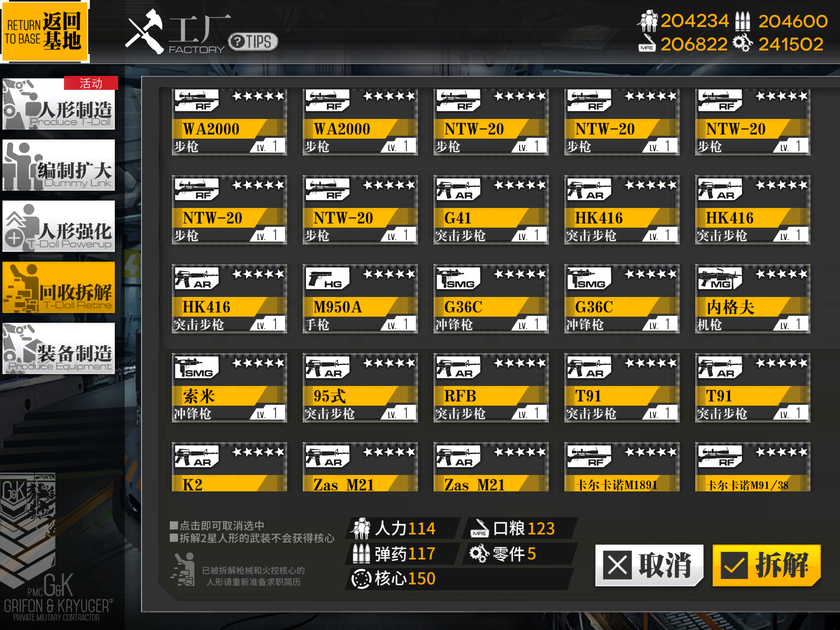Click the crossed hammer and wrench Factory icon

click(144, 31)
